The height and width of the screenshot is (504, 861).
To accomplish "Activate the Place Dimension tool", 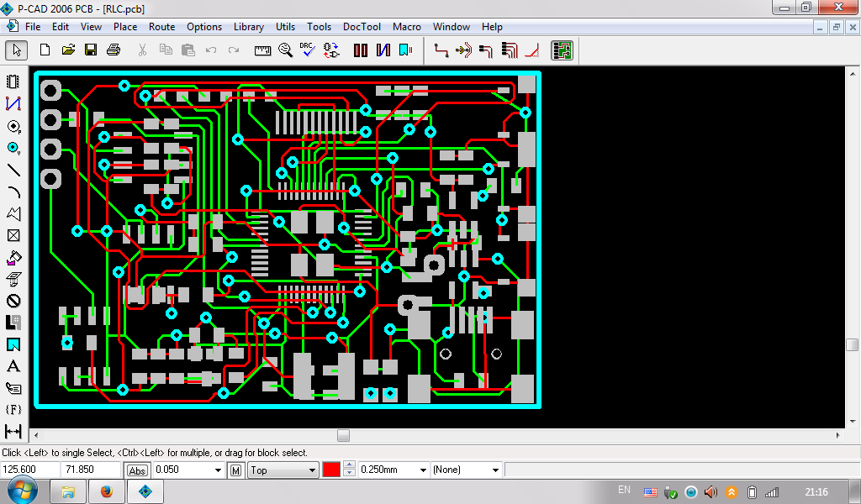I will [x=13, y=432].
